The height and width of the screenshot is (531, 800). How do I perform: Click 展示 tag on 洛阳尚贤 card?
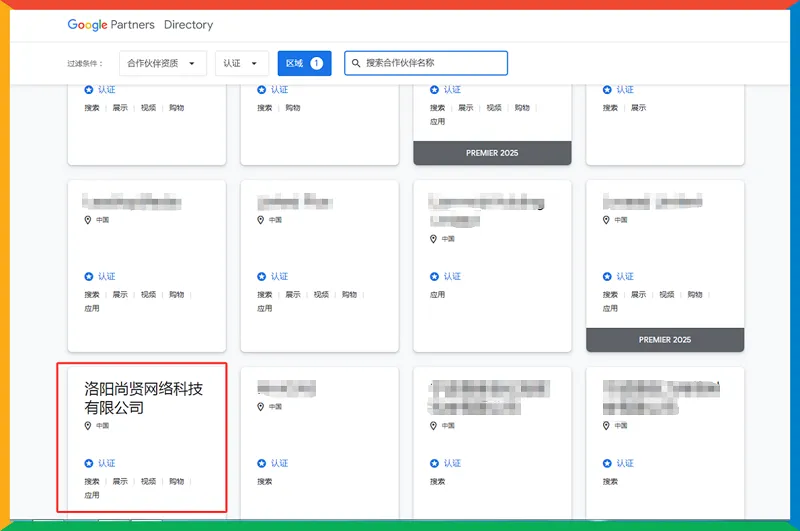[120, 481]
